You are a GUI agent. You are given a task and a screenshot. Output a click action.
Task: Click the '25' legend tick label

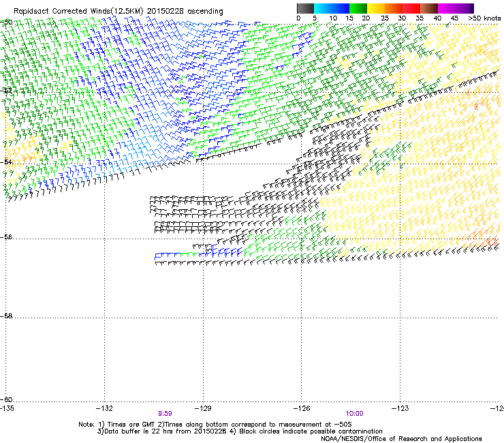(x=385, y=18)
